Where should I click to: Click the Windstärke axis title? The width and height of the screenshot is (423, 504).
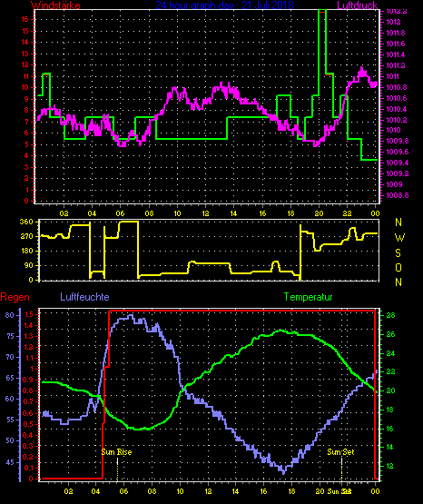click(55, 5)
